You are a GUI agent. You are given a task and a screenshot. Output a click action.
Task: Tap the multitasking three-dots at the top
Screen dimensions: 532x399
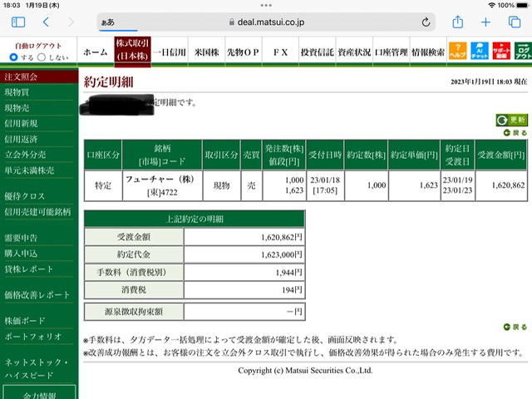click(x=266, y=6)
